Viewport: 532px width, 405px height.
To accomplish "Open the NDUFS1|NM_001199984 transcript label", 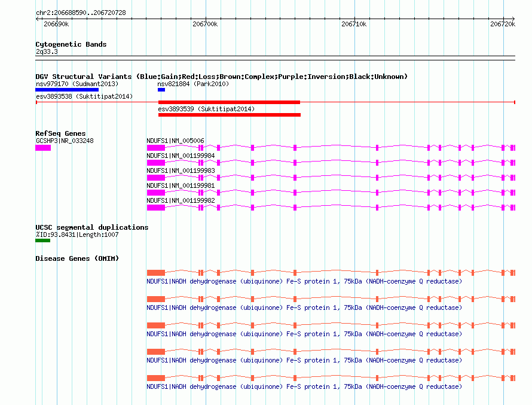I will [x=181, y=156].
